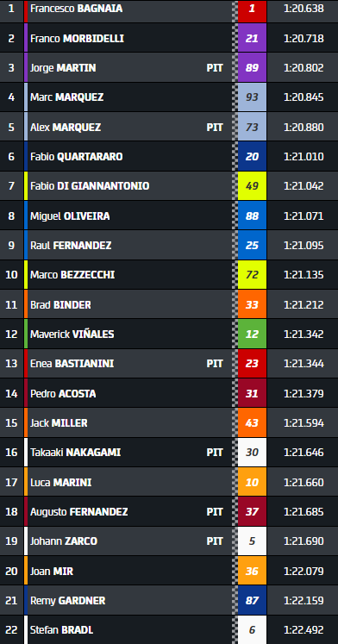
Task: Click the PIT indicator on Jorge Martin's row
Action: point(215,68)
